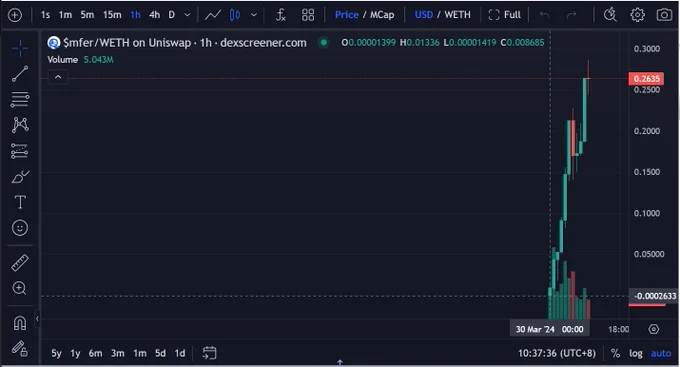The height and width of the screenshot is (367, 680).
Task: Set date range to 1d
Action: [180, 354]
